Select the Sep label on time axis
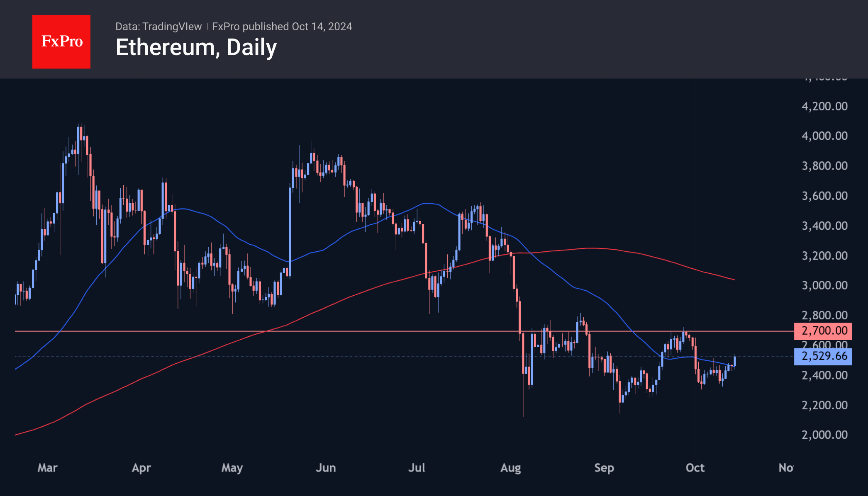The height and width of the screenshot is (496, 868). pos(604,468)
